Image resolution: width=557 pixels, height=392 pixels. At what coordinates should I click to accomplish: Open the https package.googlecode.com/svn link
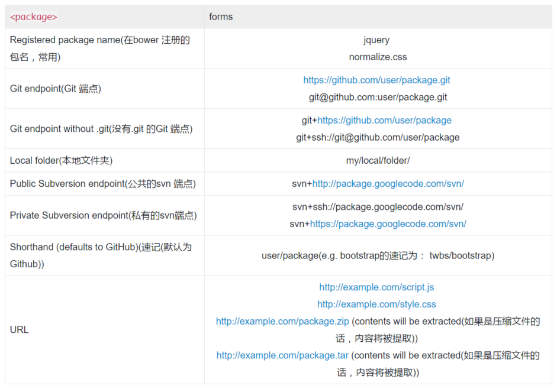388,223
